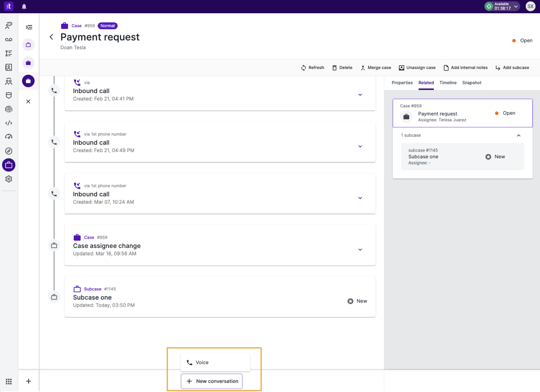
Task: Click the Open status in the Related case card
Action: point(505,113)
